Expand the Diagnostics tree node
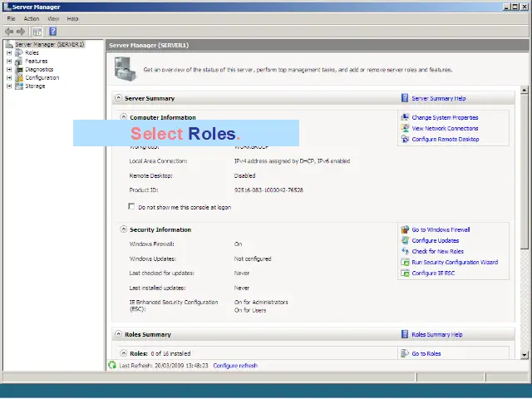 point(9,70)
